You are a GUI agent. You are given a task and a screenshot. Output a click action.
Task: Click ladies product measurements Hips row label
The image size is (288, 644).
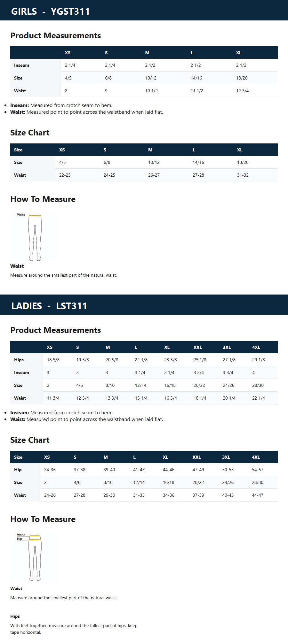pos(19,360)
